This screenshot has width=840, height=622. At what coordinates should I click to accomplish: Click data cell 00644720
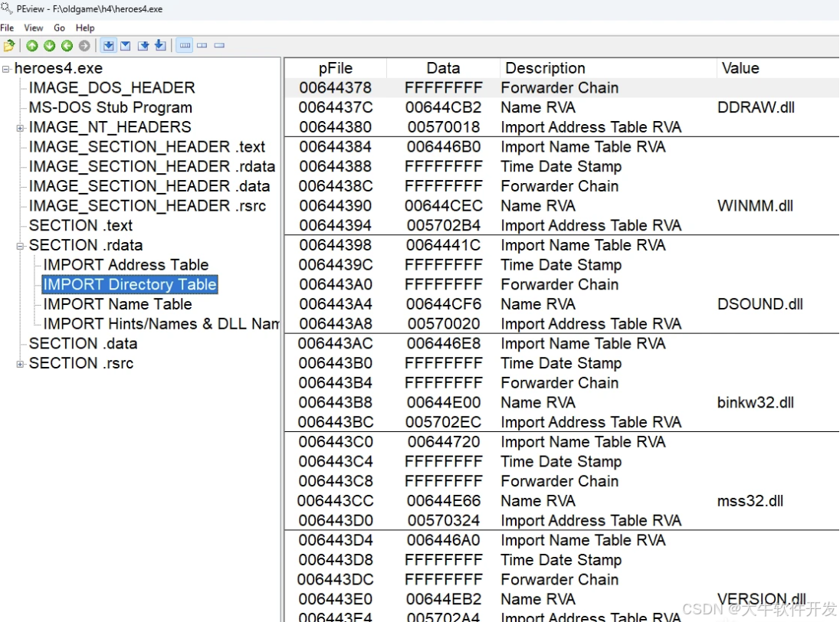pyautogui.click(x=444, y=442)
